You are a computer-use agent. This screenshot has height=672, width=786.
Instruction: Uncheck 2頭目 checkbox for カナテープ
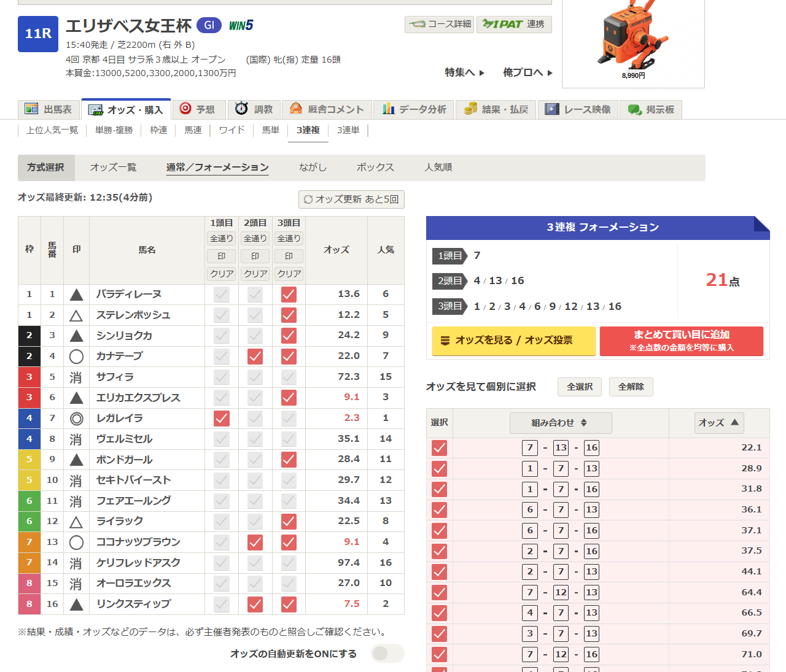[x=255, y=357]
